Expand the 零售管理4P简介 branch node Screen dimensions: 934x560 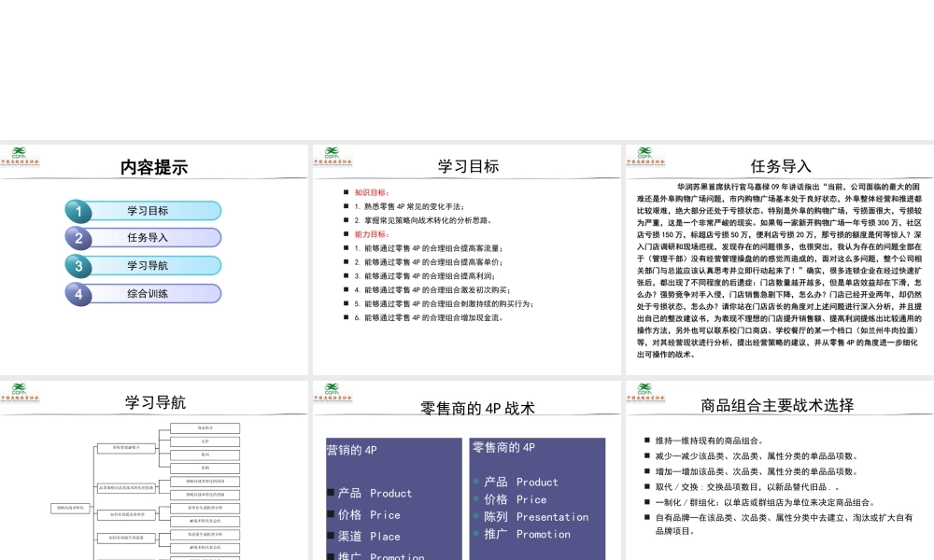coord(126,448)
